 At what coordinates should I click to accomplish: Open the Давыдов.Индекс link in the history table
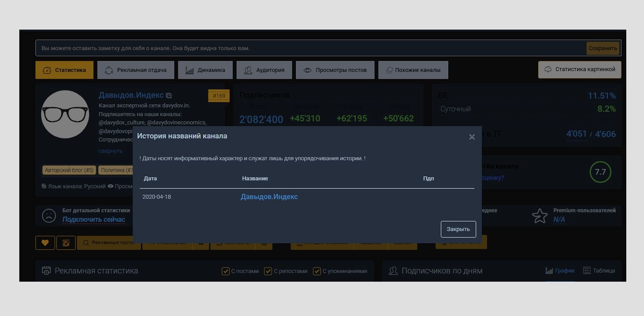(269, 197)
